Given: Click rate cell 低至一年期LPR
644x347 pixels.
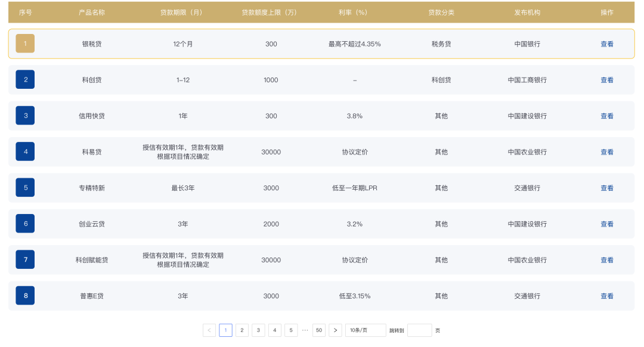Looking at the screenshot, I should click(x=354, y=188).
